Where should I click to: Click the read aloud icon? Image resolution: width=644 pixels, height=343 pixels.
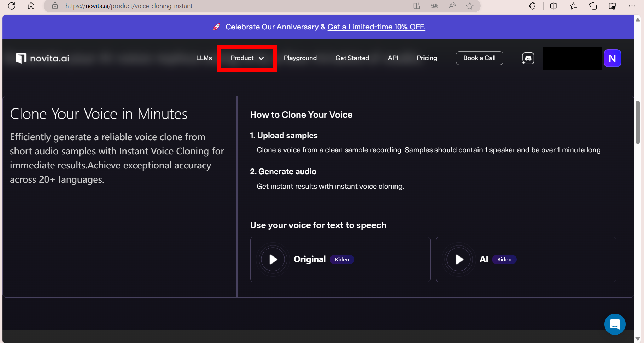pyautogui.click(x=452, y=6)
